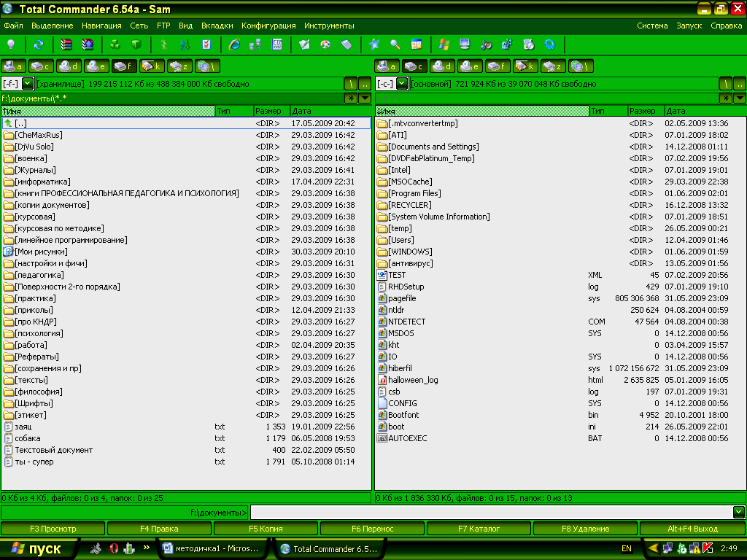Click the light bulb icon in the toolbar

click(x=10, y=44)
